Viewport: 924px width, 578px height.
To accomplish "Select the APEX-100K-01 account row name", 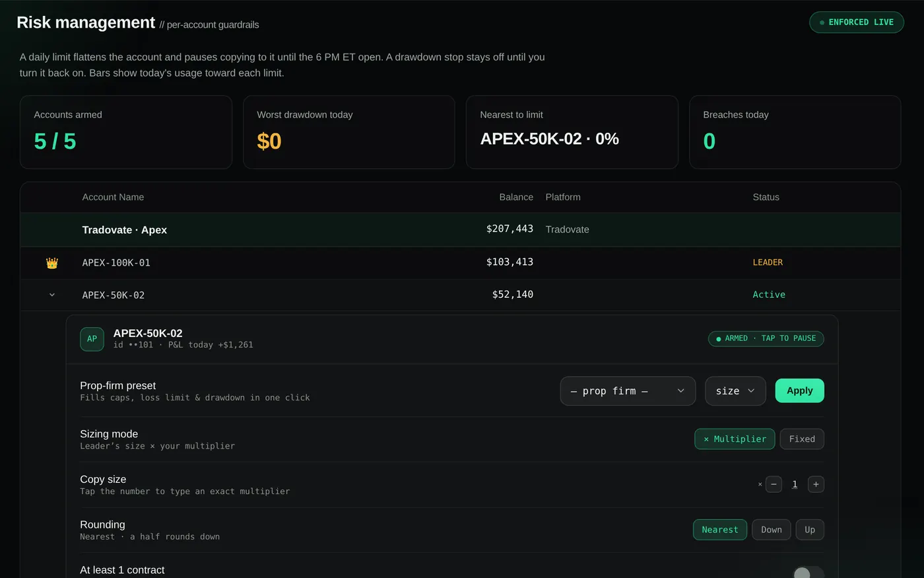I will (x=116, y=263).
